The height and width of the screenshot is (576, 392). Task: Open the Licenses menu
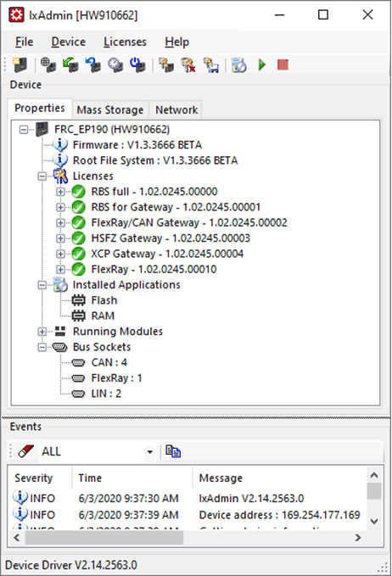point(125,42)
